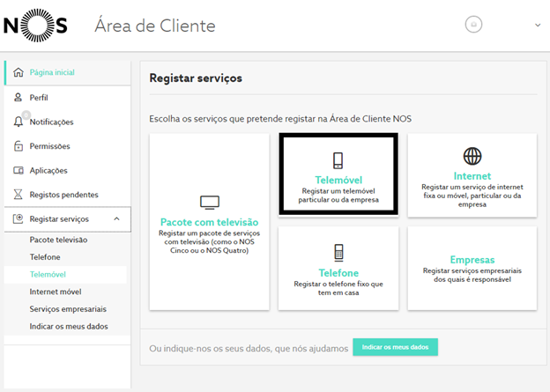550x392 pixels.
Task: Select Internet móvel in the submenu
Action: click(56, 292)
